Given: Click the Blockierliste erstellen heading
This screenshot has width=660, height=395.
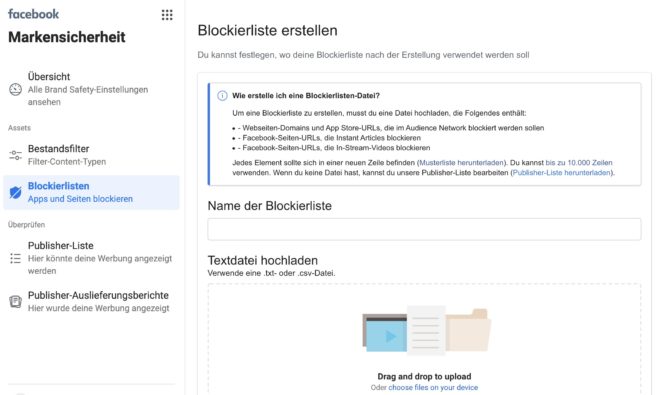Looking at the screenshot, I should (267, 31).
